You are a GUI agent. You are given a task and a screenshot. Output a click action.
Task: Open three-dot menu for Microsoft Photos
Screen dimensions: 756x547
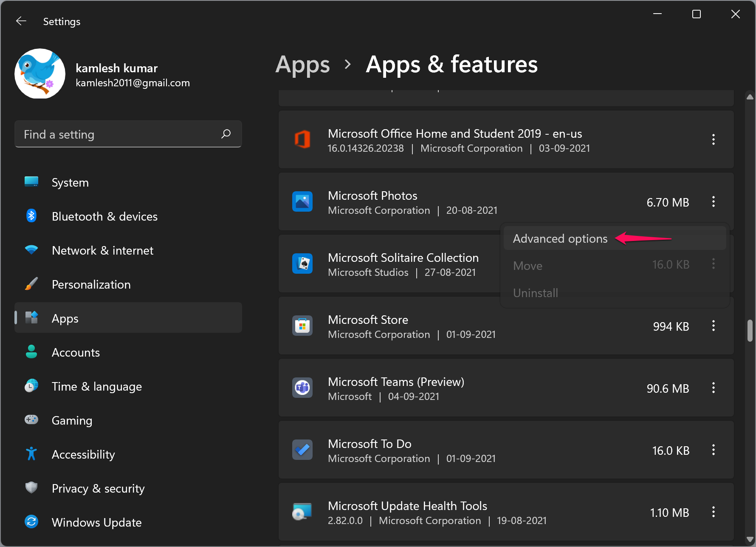(x=714, y=201)
